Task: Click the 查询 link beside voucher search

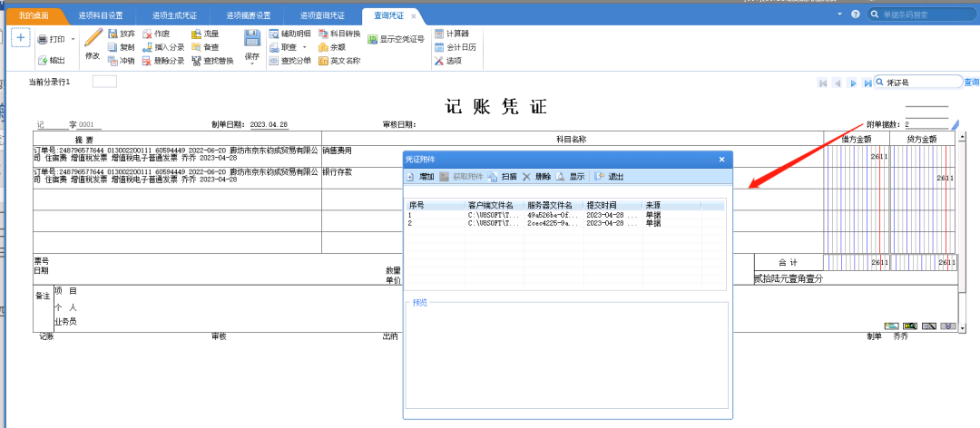Action: tap(971, 82)
